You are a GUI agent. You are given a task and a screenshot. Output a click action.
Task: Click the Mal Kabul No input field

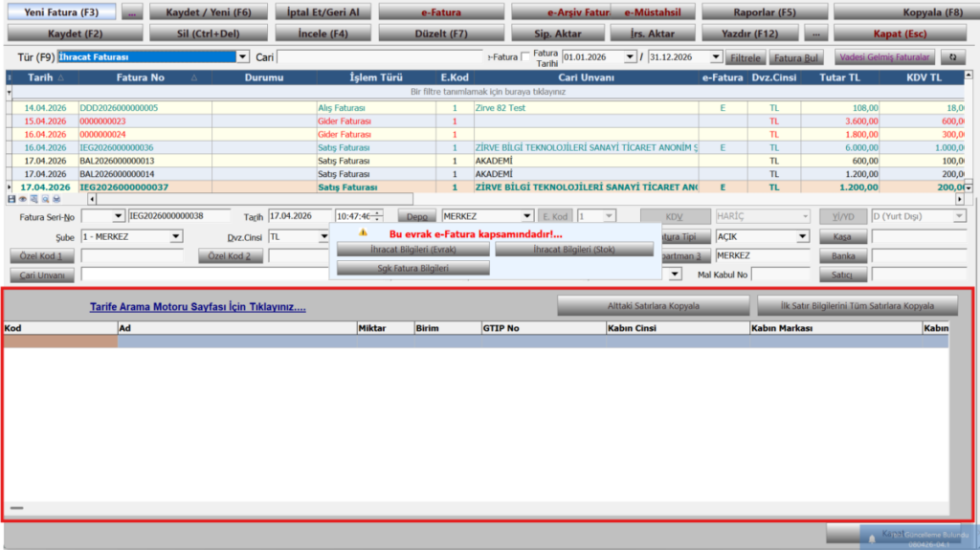tap(781, 275)
